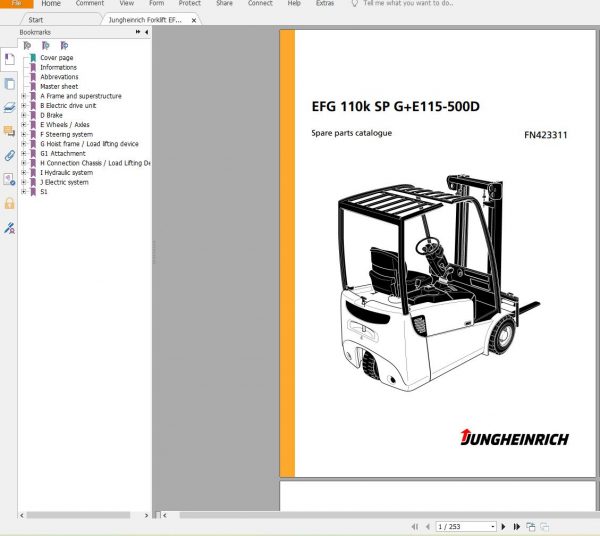Click the second layout view icon in status bar
This screenshot has height=536, width=600.
pyautogui.click(x=545, y=527)
